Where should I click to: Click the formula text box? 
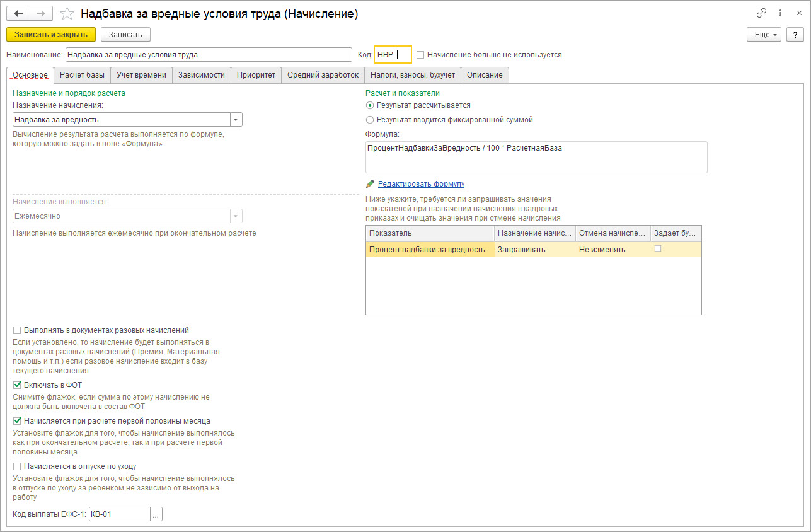pyautogui.click(x=536, y=157)
